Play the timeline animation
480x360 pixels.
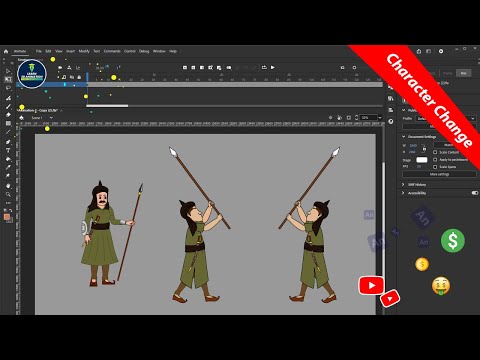pos(273,67)
